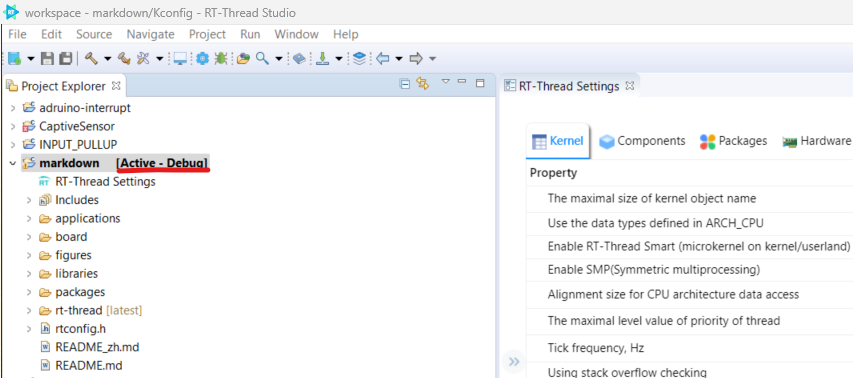Viewport: 853px width, 378px height.
Task: Select Tick frequency, Hz property row
Action: (689, 348)
